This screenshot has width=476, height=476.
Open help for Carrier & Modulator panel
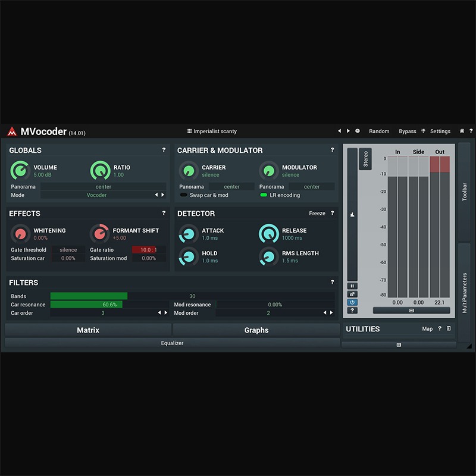tap(333, 150)
